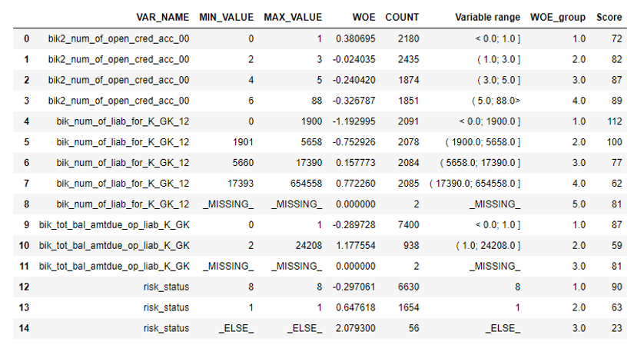644x345 pixels.
Task: Click WOE value -0.024035
Action: [354, 59]
